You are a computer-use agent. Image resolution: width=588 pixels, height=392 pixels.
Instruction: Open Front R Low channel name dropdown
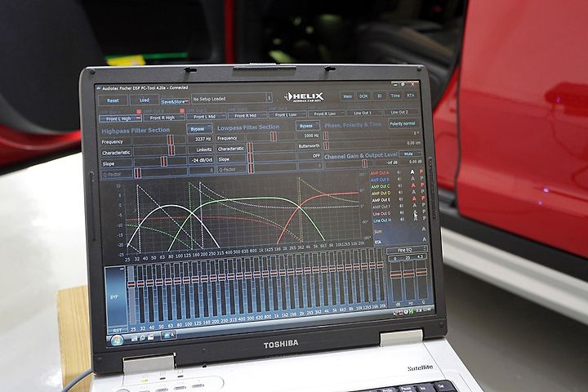tap(326, 114)
